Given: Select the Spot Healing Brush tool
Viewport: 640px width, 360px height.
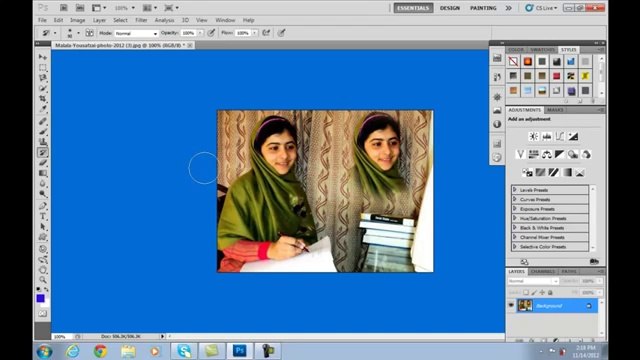Looking at the screenshot, I should coord(43,121).
